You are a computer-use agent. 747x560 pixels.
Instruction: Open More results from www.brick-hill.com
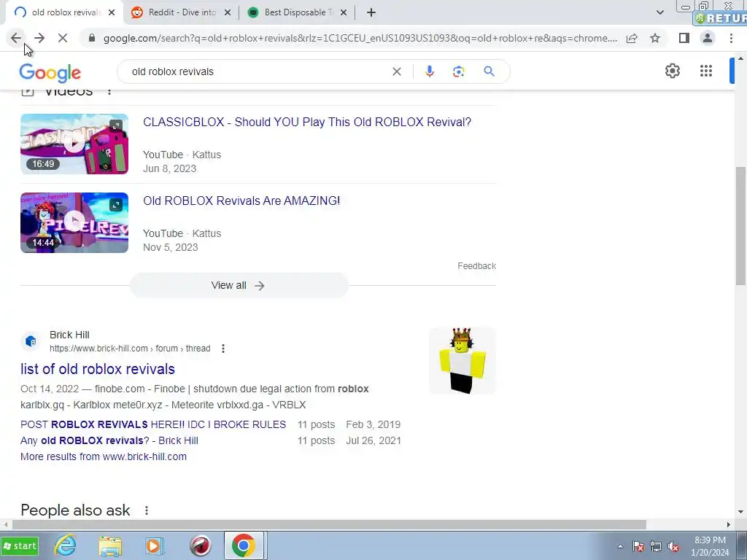104,456
